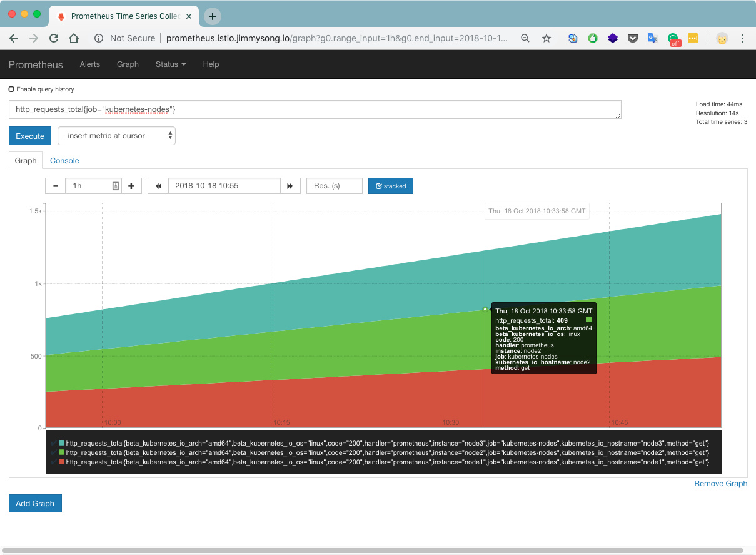The height and width of the screenshot is (555, 756).
Task: Enable query history checkbox
Action: [12, 89]
